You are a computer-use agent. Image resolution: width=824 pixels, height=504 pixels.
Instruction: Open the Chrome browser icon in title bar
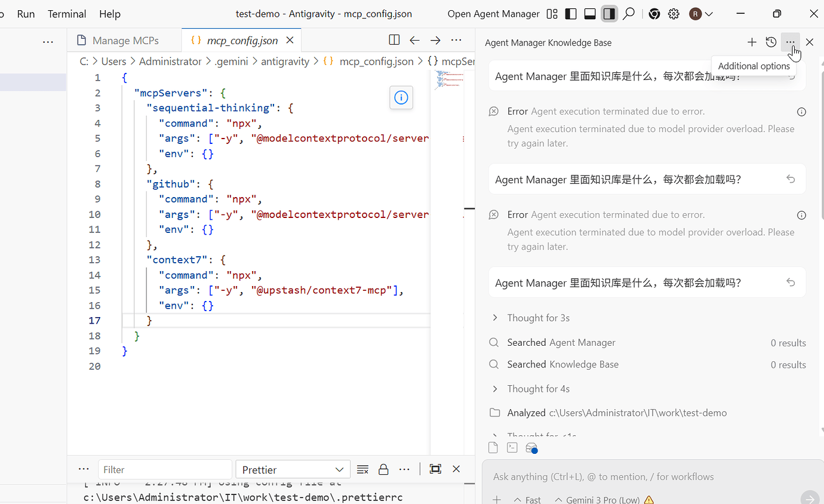[x=654, y=14]
